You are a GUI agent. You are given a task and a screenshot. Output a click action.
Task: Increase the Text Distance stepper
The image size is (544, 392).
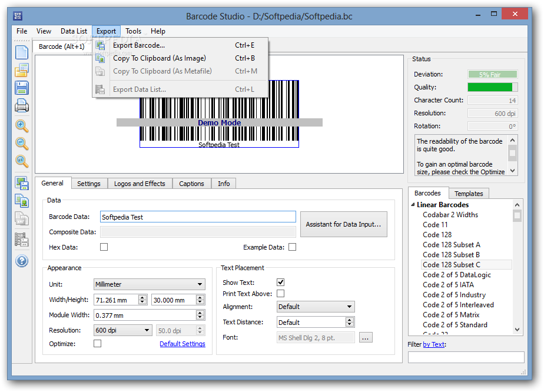point(350,320)
